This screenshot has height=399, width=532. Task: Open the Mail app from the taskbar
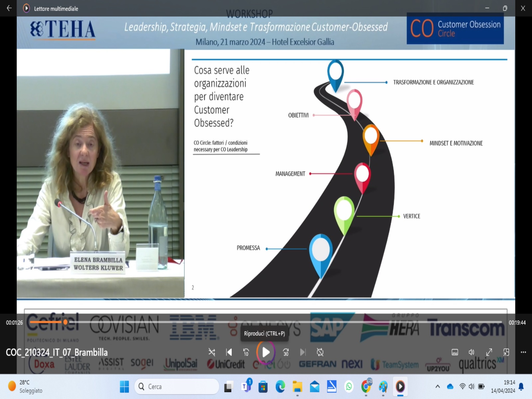pyautogui.click(x=315, y=387)
